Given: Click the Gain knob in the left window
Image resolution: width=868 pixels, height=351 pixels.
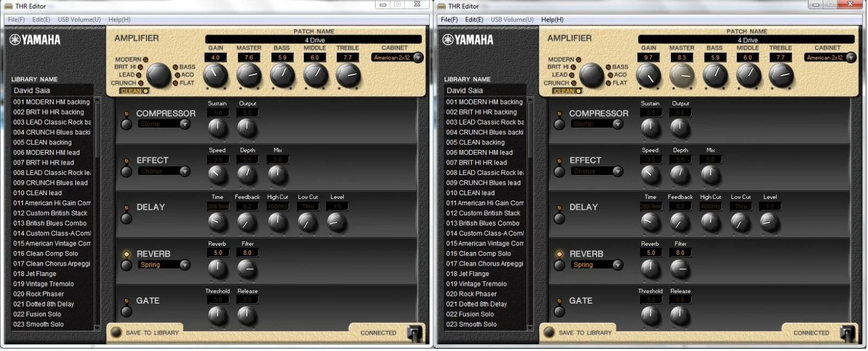Looking at the screenshot, I should 216,76.
